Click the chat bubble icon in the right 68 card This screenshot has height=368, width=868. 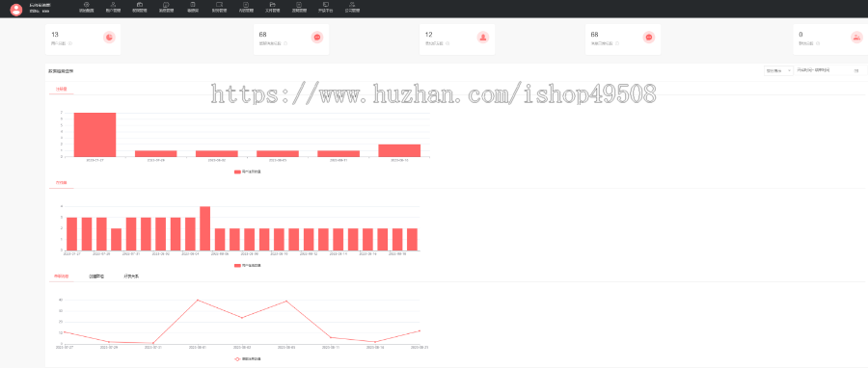649,37
